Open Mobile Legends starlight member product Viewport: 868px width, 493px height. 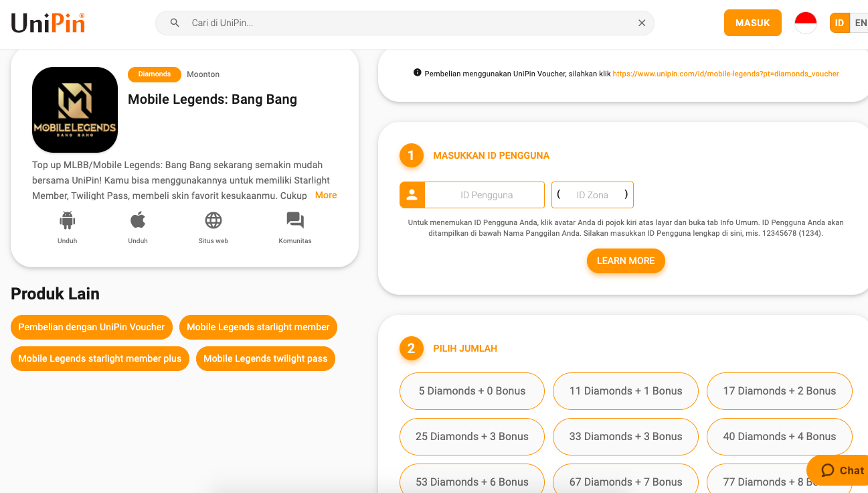pos(258,328)
